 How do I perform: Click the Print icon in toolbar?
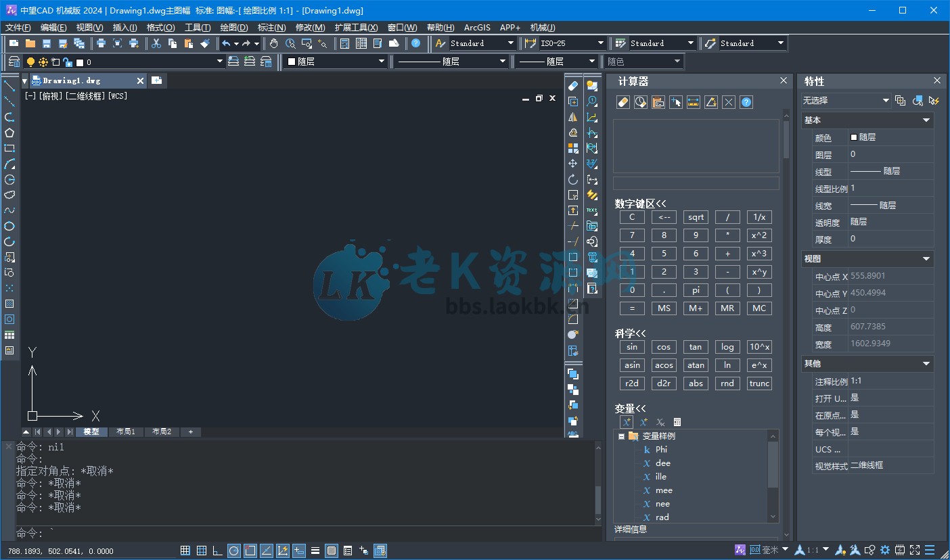(x=101, y=43)
